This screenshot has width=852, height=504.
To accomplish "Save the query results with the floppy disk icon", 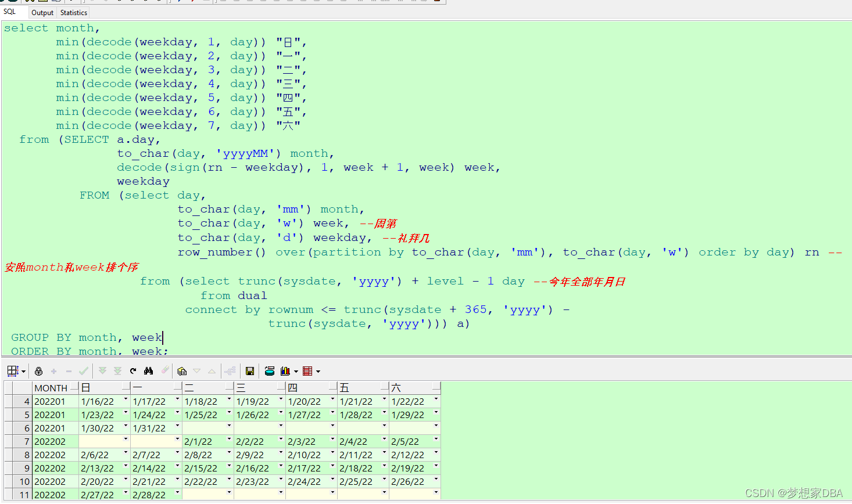I will [x=250, y=370].
